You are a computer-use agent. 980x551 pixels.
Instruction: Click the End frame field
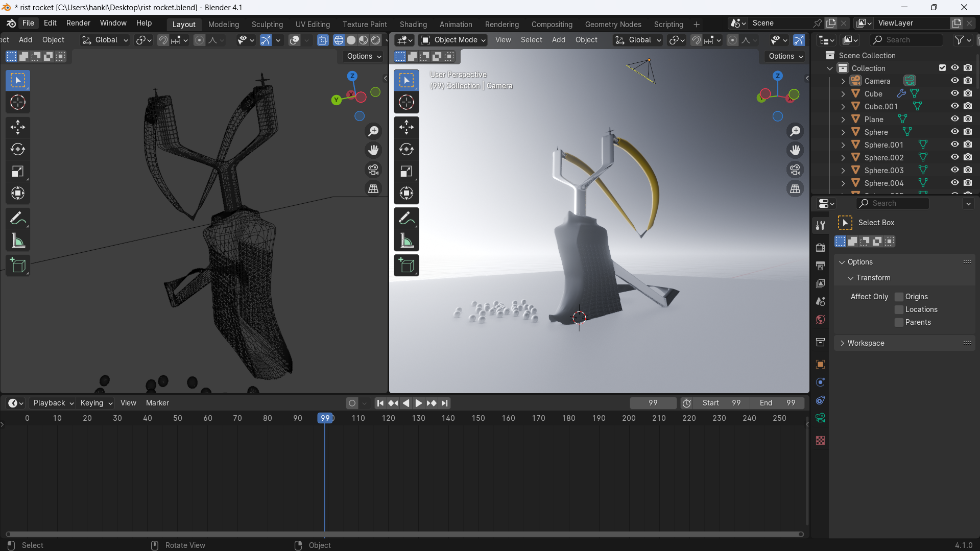point(777,403)
